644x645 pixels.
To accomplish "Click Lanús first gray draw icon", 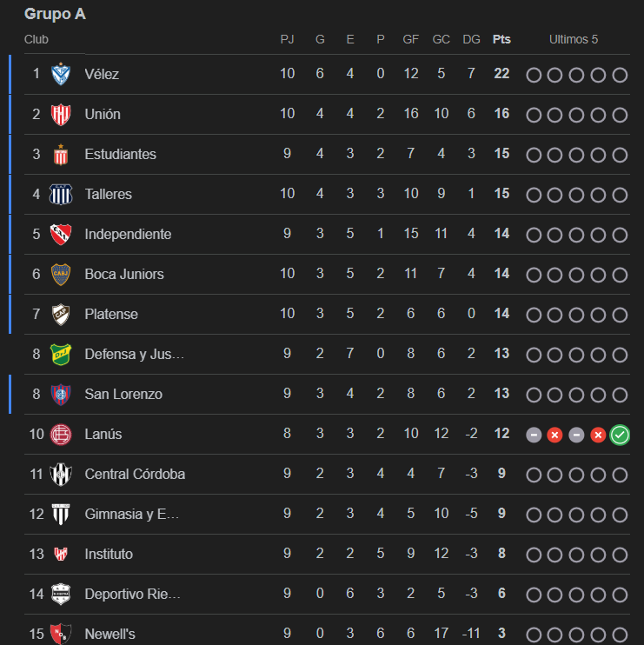I will (534, 435).
